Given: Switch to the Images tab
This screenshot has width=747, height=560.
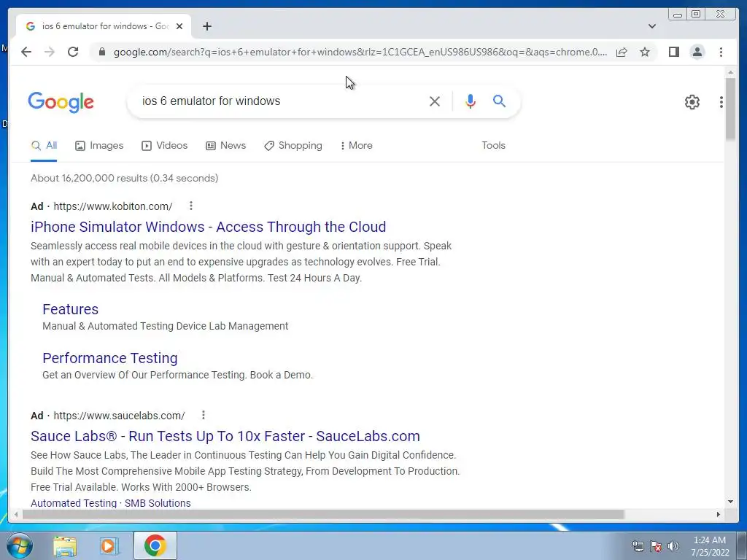Looking at the screenshot, I should (99, 146).
